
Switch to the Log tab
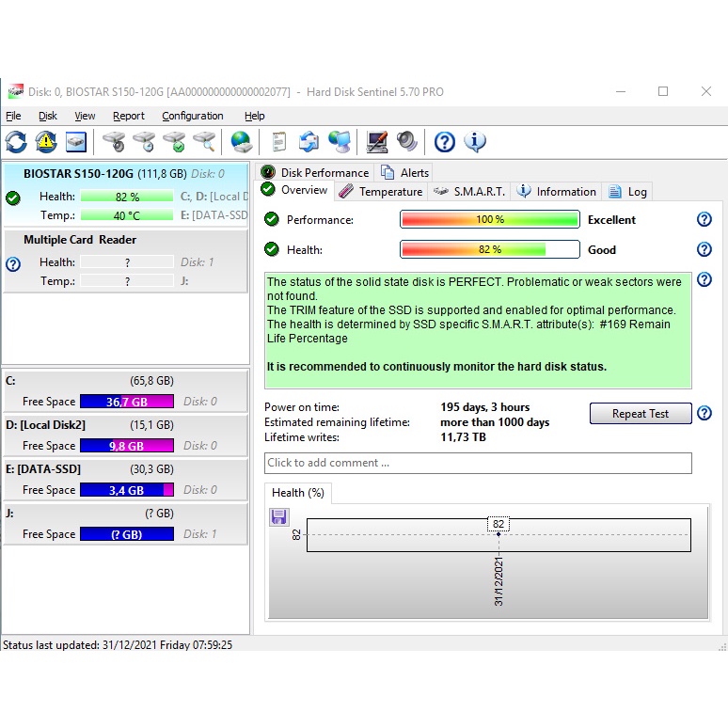click(x=627, y=191)
